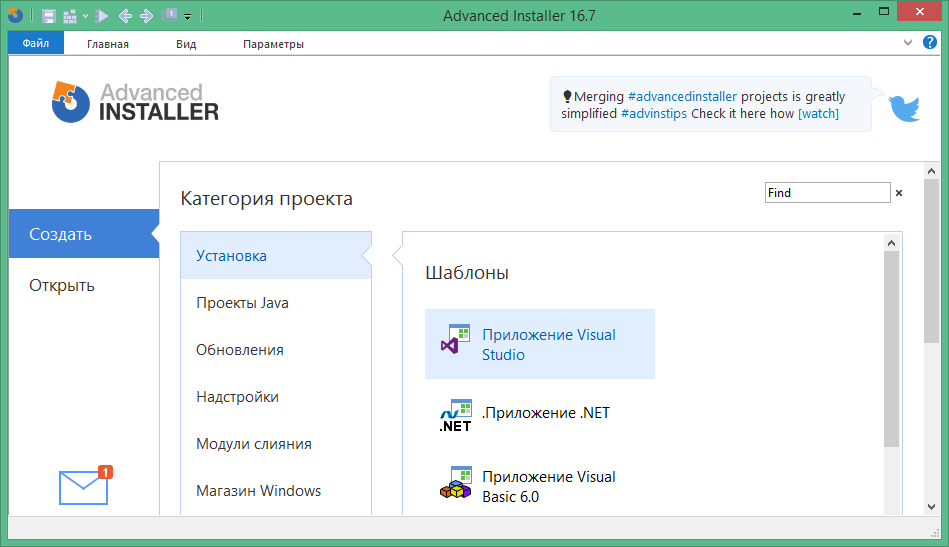Click the #advinstips hashtag link
Screen dimensions: 949x547
[654, 114]
